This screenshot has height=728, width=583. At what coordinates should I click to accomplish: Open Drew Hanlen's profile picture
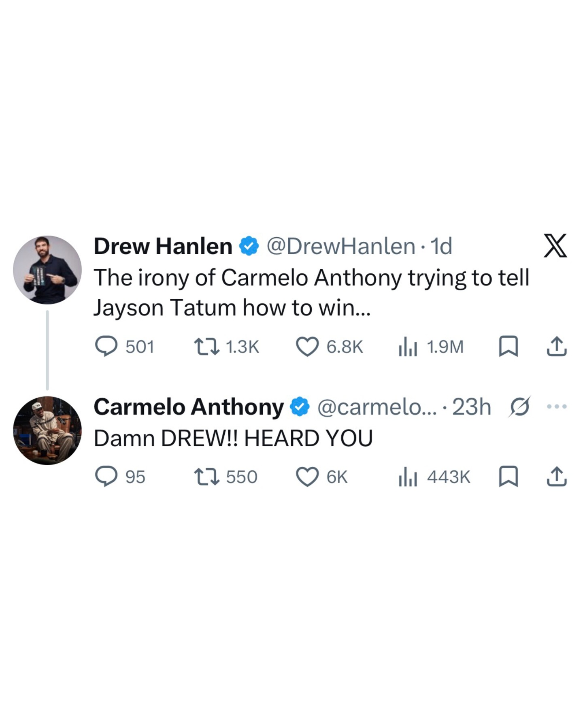coord(47,270)
